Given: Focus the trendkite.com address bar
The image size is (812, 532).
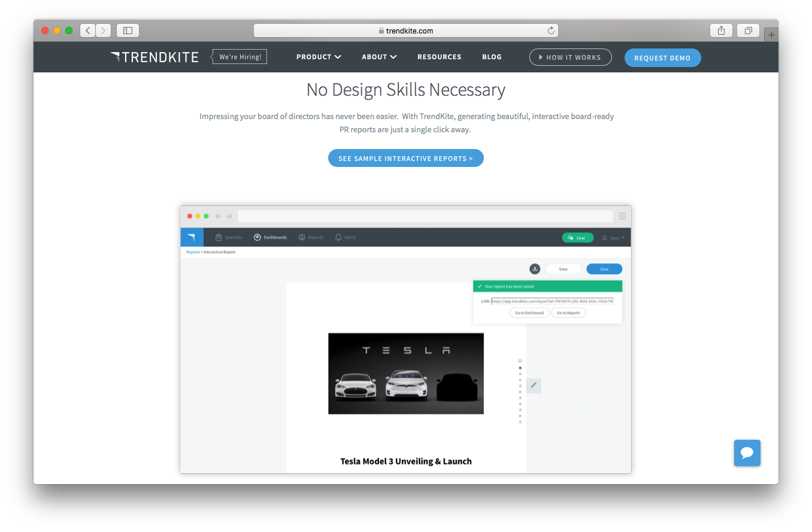Looking at the screenshot, I should point(406,31).
